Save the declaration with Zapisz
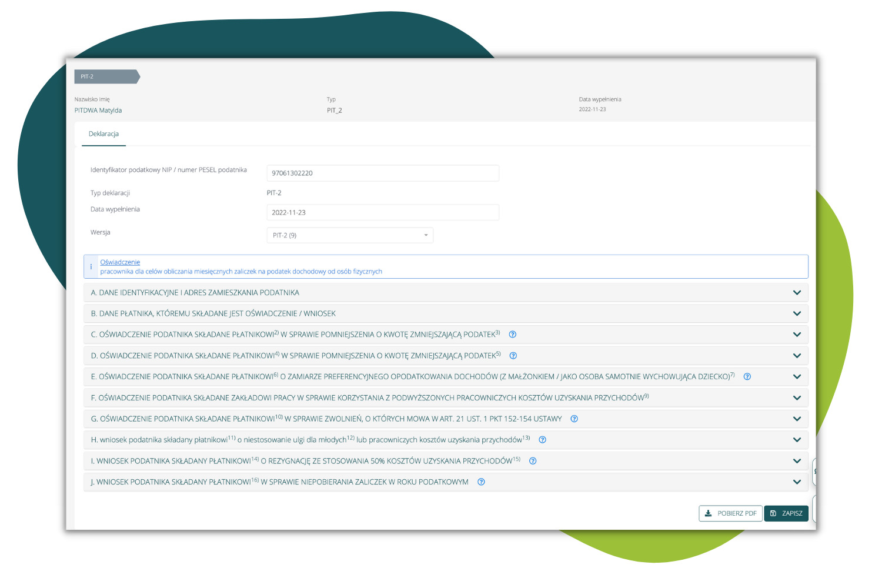 coord(786,513)
